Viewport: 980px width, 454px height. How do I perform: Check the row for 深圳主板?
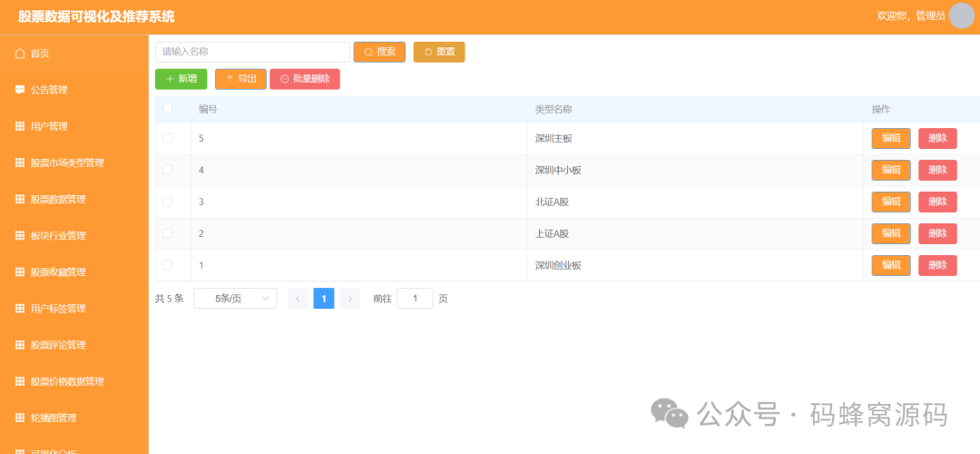pyautogui.click(x=168, y=138)
